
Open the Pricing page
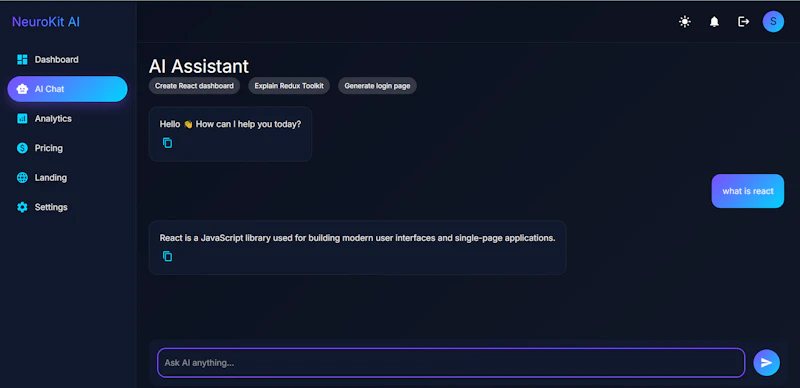67,148
